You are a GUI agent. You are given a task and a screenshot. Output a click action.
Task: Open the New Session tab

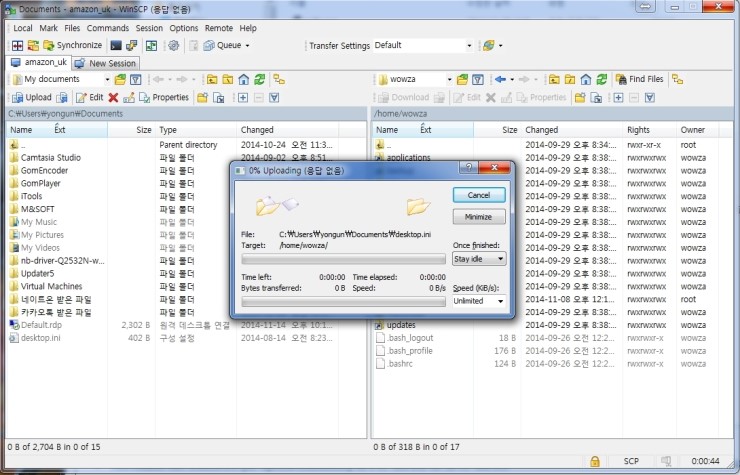[x=105, y=63]
